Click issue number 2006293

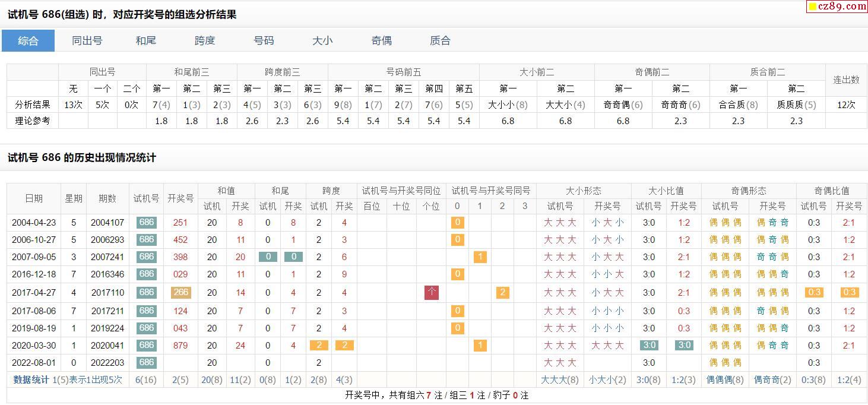click(107, 240)
